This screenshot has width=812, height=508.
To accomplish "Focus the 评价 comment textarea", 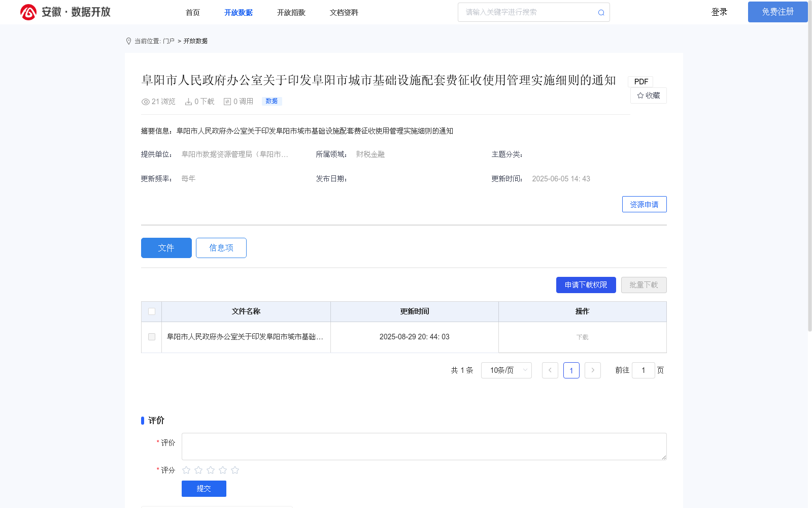I will tap(424, 447).
